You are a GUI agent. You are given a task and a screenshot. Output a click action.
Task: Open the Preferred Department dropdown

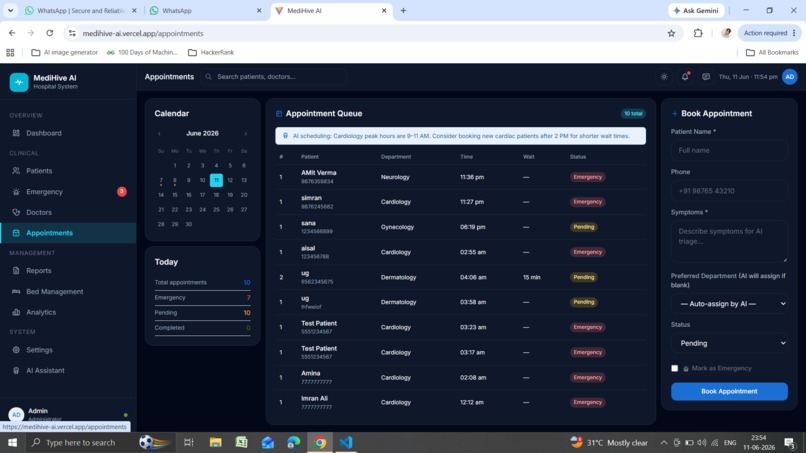tap(729, 304)
